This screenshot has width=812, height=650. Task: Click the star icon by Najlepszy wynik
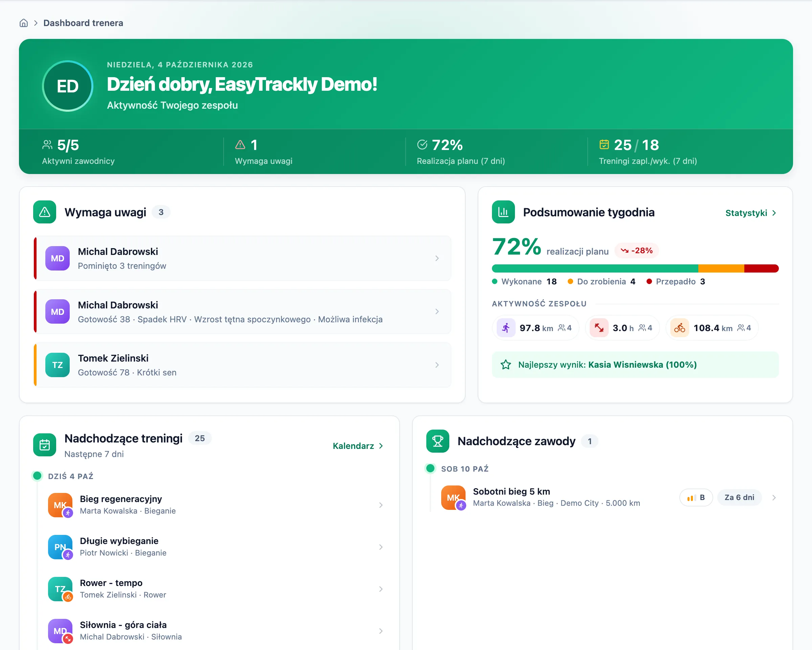tap(505, 365)
